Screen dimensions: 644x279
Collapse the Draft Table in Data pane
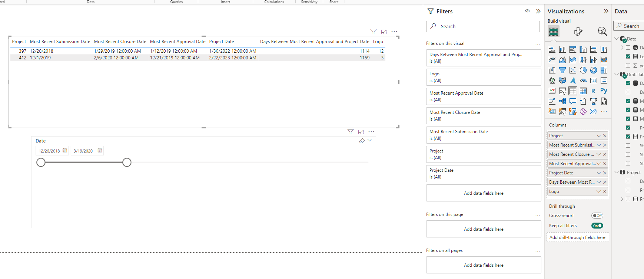click(617, 74)
